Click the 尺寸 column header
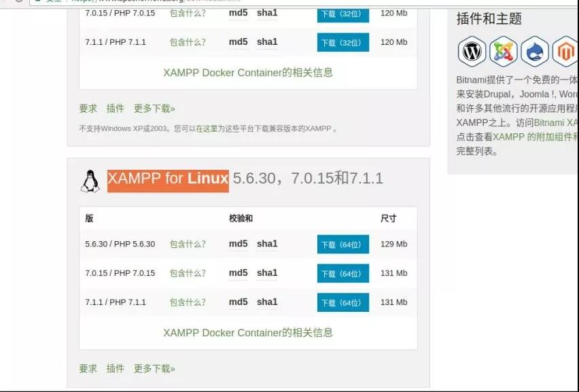The image size is (579, 392). pos(389,219)
